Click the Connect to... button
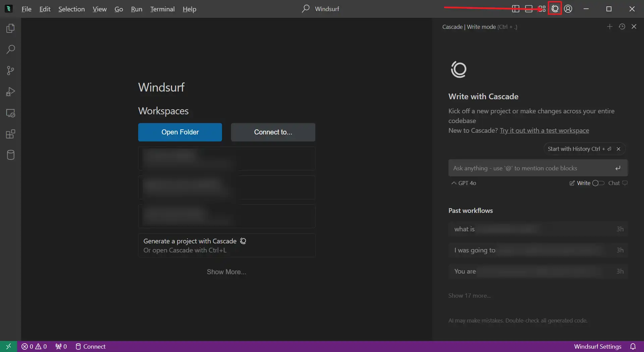644x352 pixels. [273, 132]
